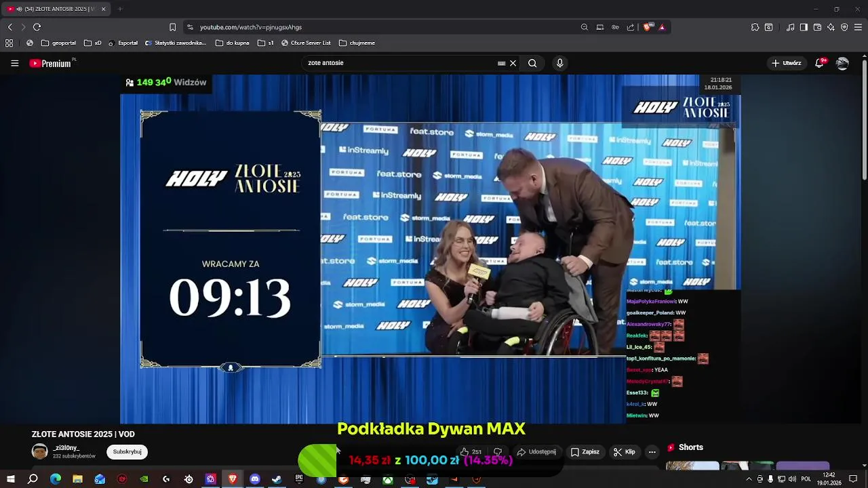This screenshot has width=868, height=488.
Task: Open the Brave hamburger main menu
Action: tap(859, 27)
